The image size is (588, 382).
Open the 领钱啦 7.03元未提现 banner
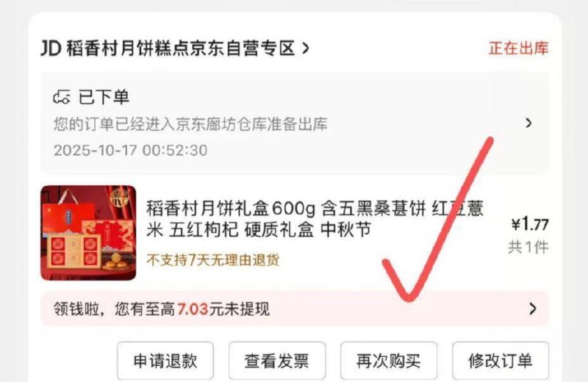point(295,309)
